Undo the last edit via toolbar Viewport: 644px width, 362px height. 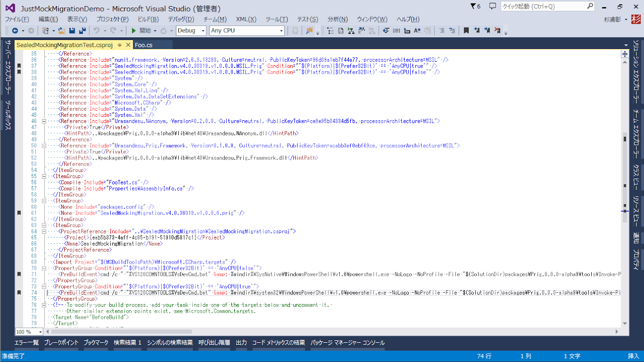(x=96, y=30)
